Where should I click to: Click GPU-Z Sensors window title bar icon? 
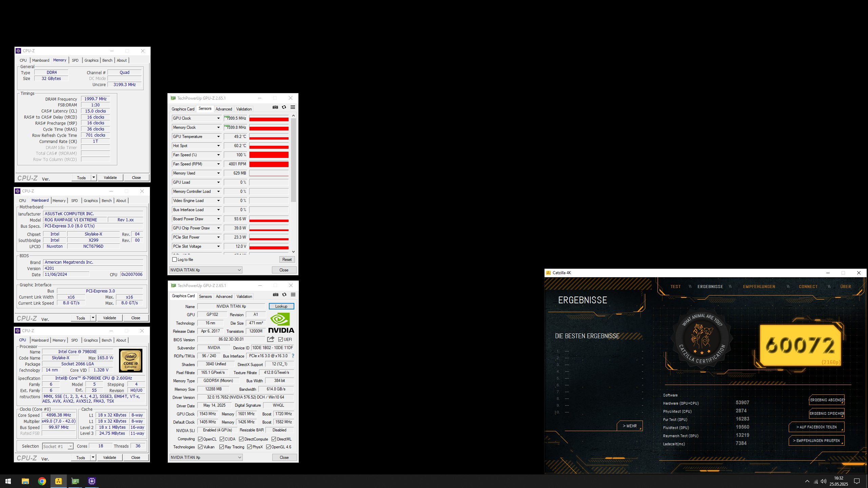click(x=173, y=98)
